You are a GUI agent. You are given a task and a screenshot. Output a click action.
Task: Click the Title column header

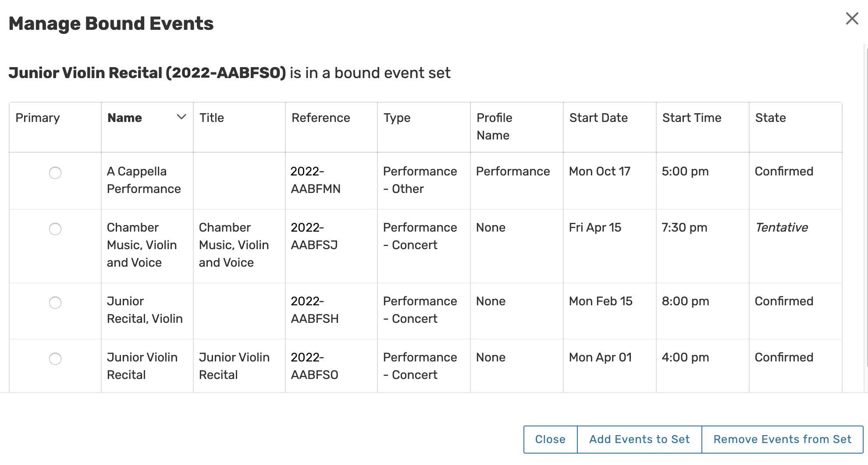click(x=212, y=118)
